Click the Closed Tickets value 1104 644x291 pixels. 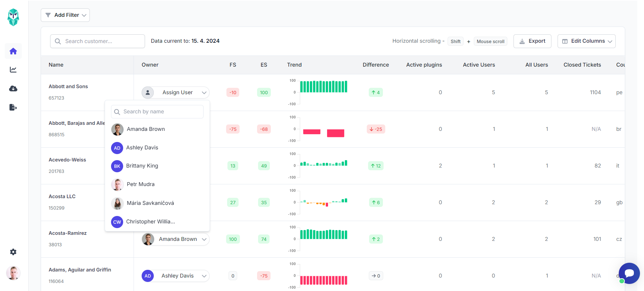(x=595, y=93)
